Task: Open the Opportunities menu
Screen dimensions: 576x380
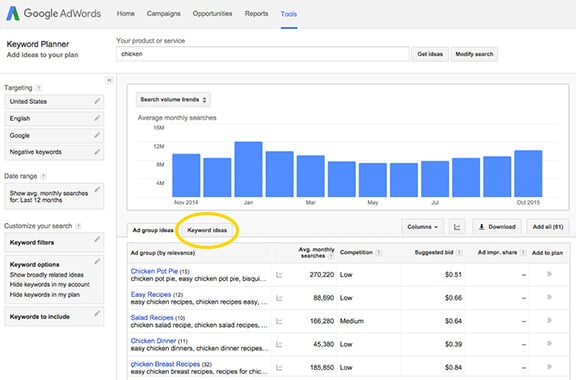Action: coord(212,14)
